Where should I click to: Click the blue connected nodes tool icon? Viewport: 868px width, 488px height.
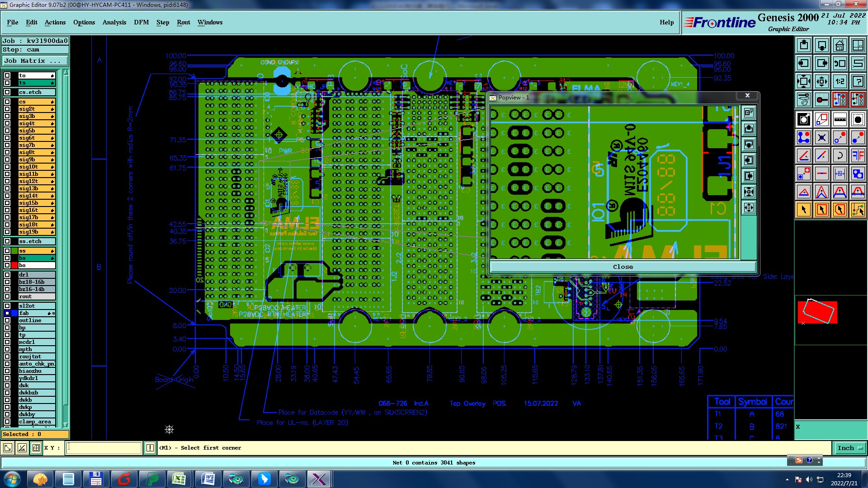(x=804, y=137)
